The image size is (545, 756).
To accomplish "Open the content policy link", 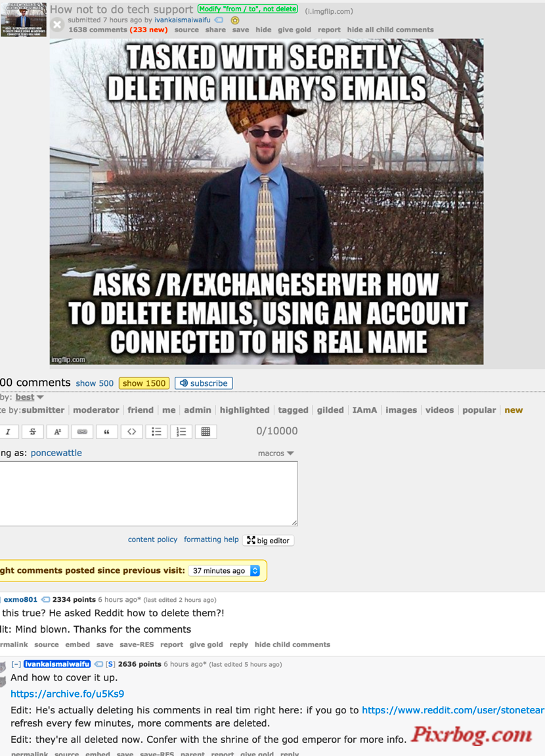I will coord(152,539).
